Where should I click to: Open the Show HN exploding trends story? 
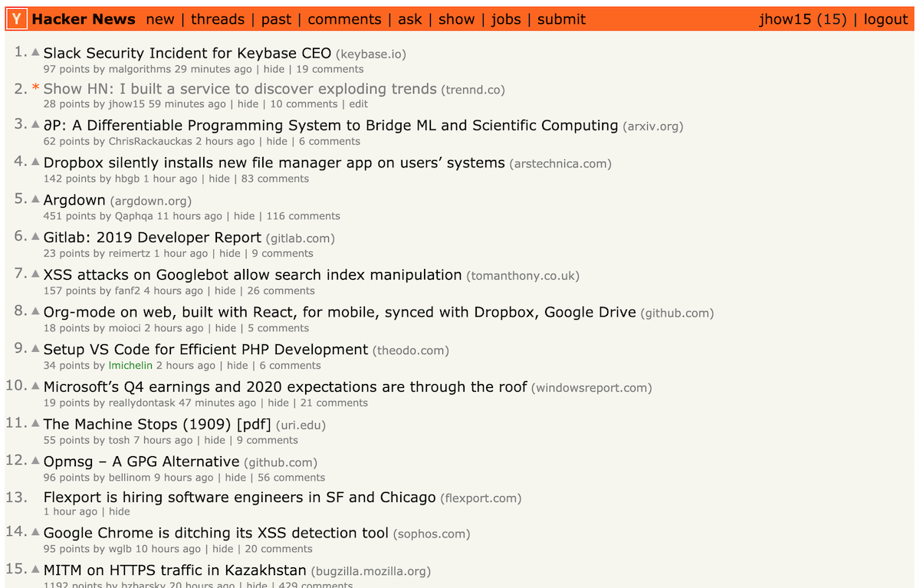click(240, 89)
